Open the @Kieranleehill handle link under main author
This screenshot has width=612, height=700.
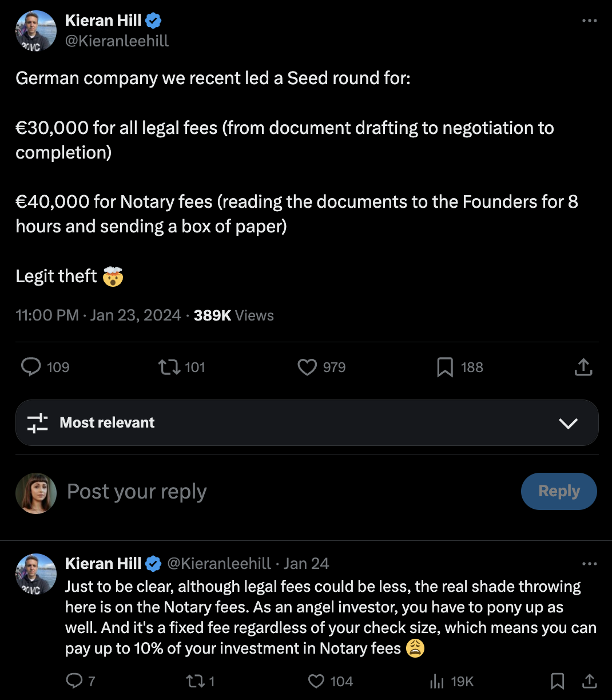117,41
